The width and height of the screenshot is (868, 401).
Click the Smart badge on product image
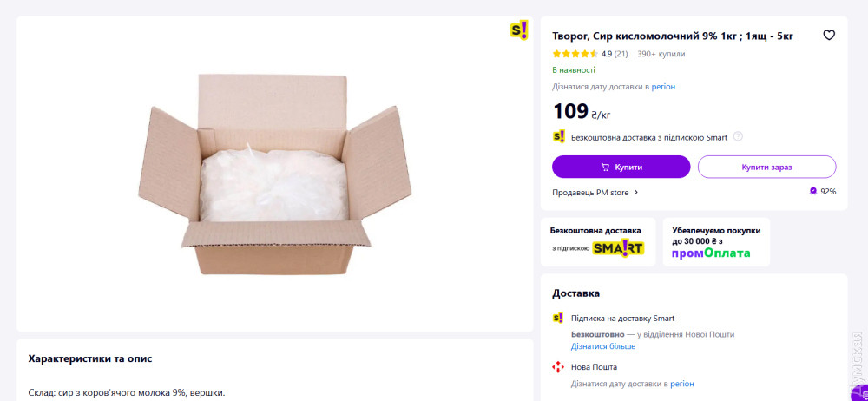pyautogui.click(x=518, y=30)
